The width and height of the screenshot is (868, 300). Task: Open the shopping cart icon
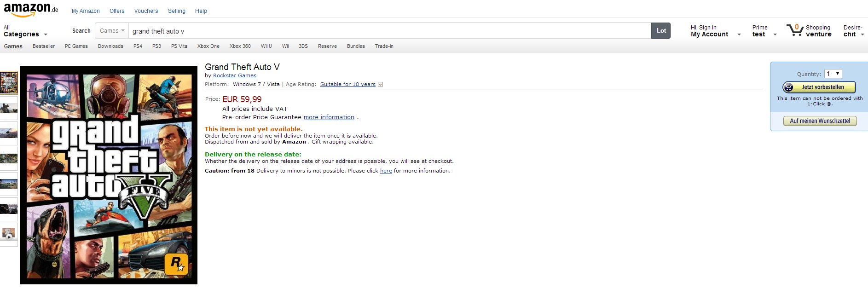pyautogui.click(x=795, y=30)
